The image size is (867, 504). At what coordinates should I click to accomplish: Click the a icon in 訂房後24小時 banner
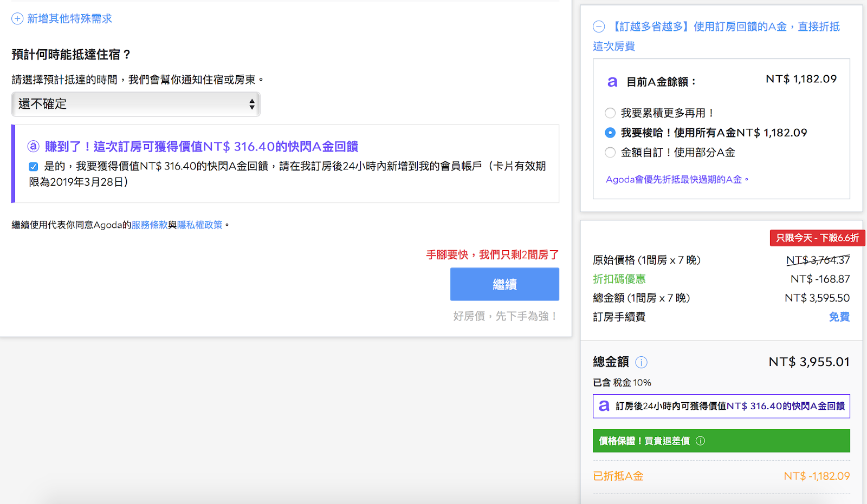[x=604, y=406]
